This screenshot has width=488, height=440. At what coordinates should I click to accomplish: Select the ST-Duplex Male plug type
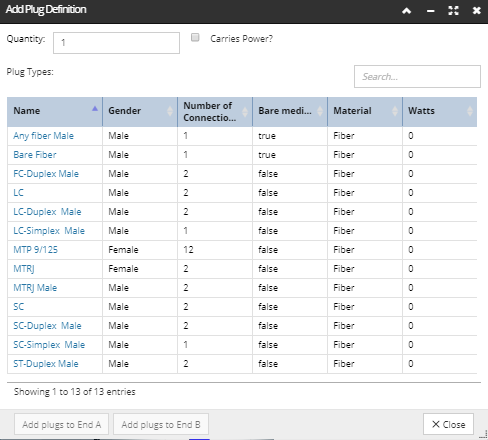pyautogui.click(x=46, y=364)
